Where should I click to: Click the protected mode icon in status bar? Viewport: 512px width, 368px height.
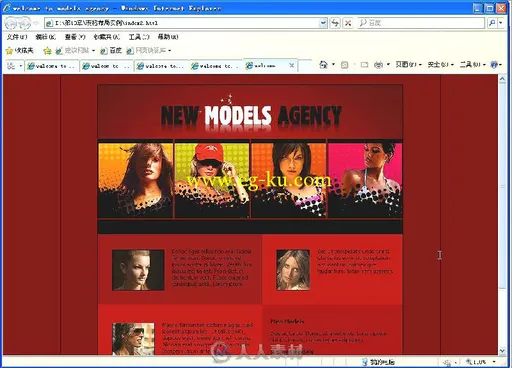(447, 362)
